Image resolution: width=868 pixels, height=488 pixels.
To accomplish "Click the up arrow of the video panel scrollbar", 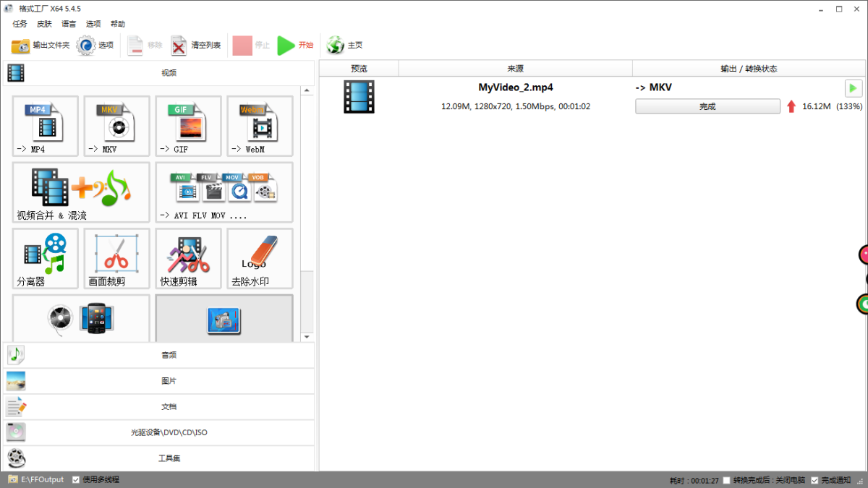I will [x=307, y=90].
